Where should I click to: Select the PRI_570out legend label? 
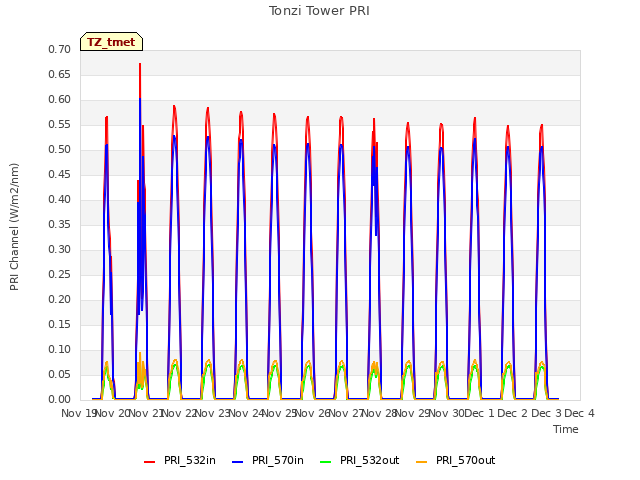click(466, 460)
